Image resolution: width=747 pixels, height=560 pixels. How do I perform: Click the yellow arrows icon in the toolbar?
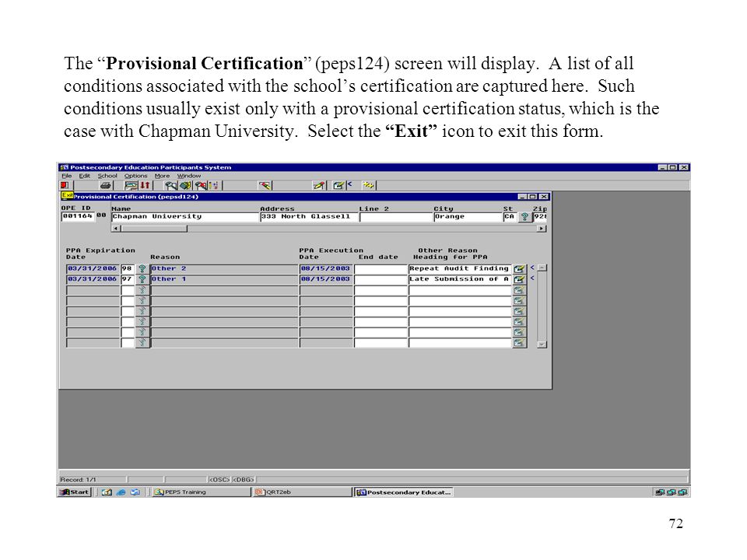pos(368,185)
